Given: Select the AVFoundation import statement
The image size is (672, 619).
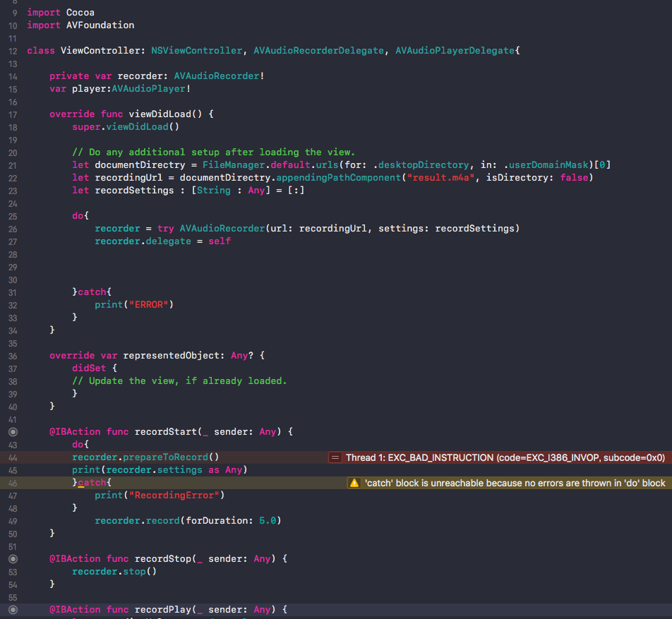Looking at the screenshot, I should point(80,25).
